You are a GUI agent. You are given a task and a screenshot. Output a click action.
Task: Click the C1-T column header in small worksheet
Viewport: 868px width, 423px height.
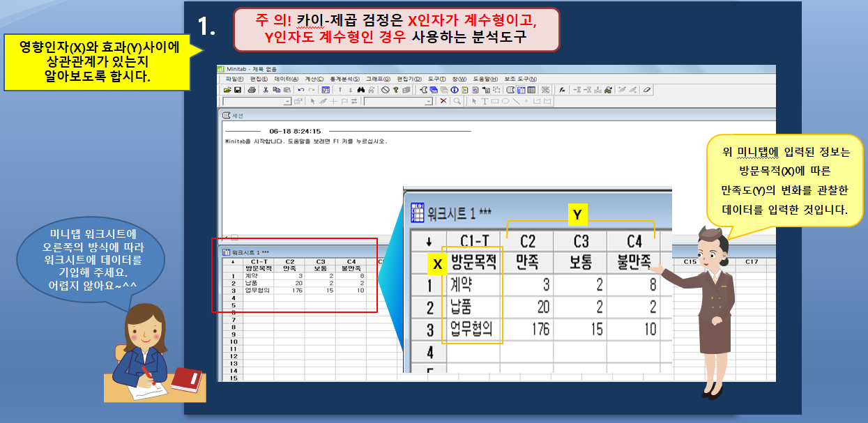pos(259,262)
